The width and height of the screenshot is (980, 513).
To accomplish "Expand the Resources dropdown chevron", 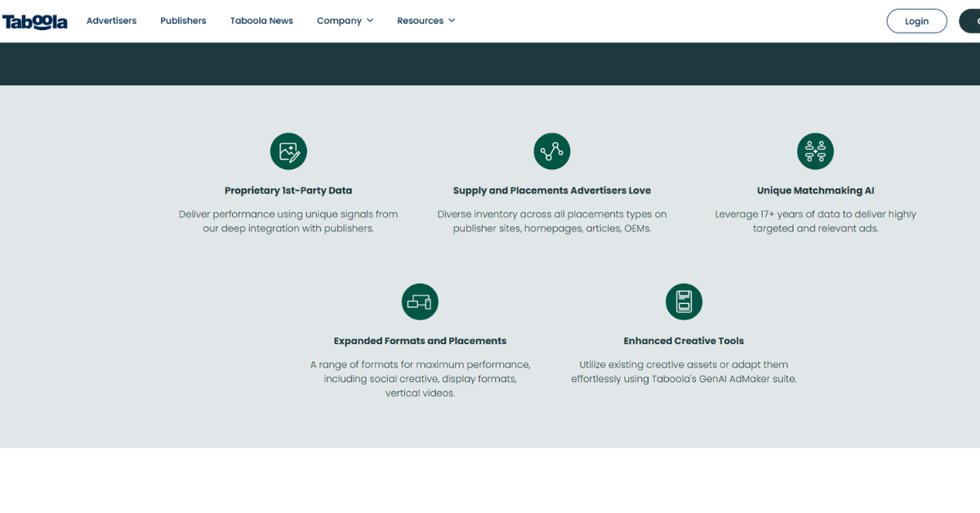I will [x=452, y=20].
